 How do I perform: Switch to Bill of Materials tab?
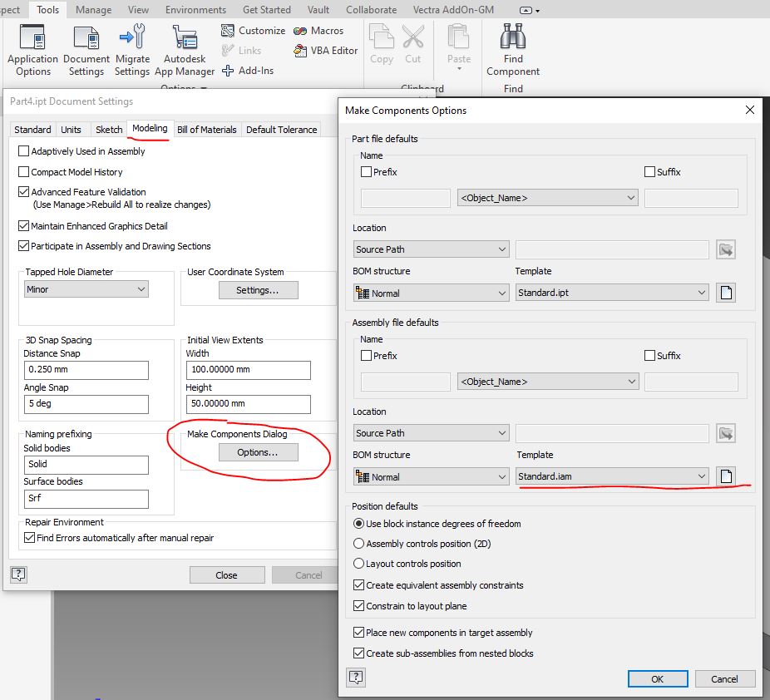206,130
